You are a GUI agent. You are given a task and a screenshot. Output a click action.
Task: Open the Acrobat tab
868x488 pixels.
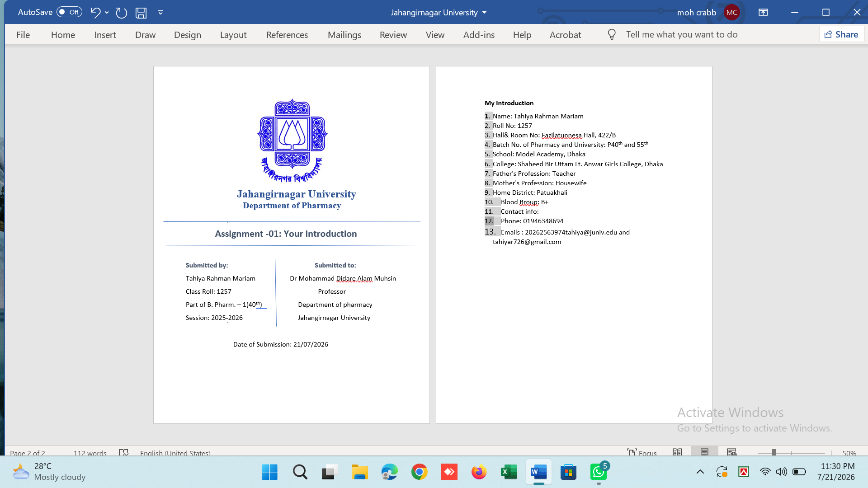565,35
